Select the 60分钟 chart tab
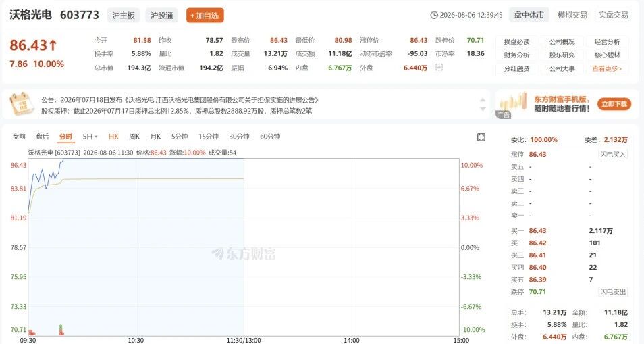644x344 pixels. click(270, 137)
